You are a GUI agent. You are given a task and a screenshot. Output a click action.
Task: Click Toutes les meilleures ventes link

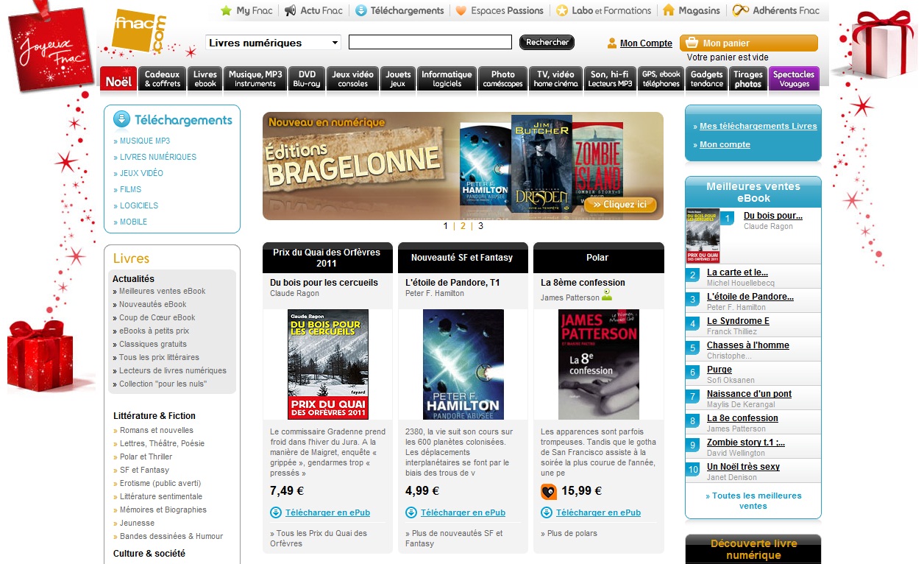[x=753, y=501]
